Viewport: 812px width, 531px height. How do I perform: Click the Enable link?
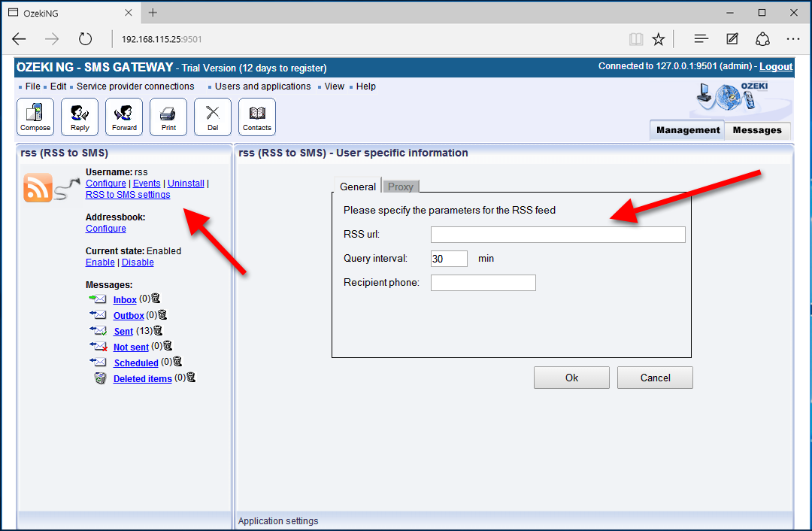coord(100,262)
